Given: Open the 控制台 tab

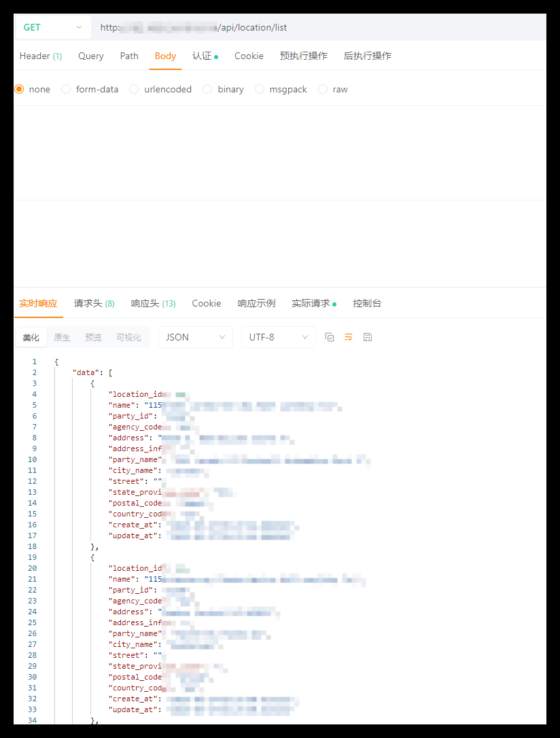Looking at the screenshot, I should click(x=367, y=303).
